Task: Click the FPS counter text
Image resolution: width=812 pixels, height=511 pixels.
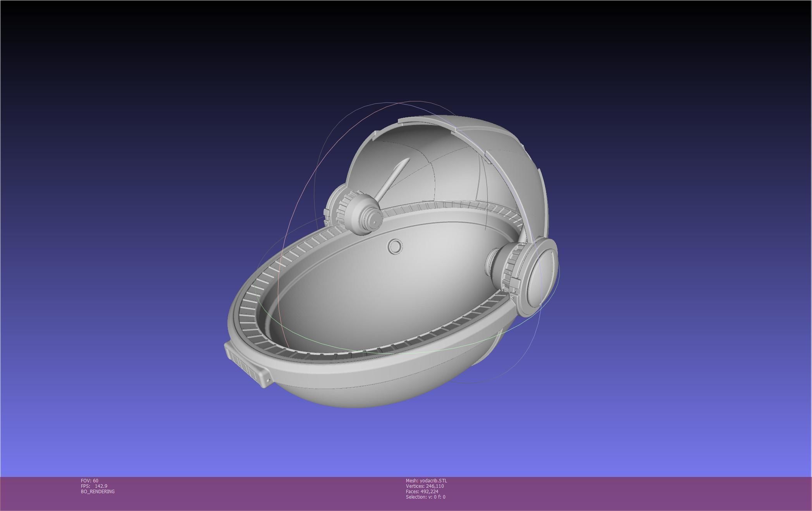Action: pyautogui.click(x=94, y=486)
